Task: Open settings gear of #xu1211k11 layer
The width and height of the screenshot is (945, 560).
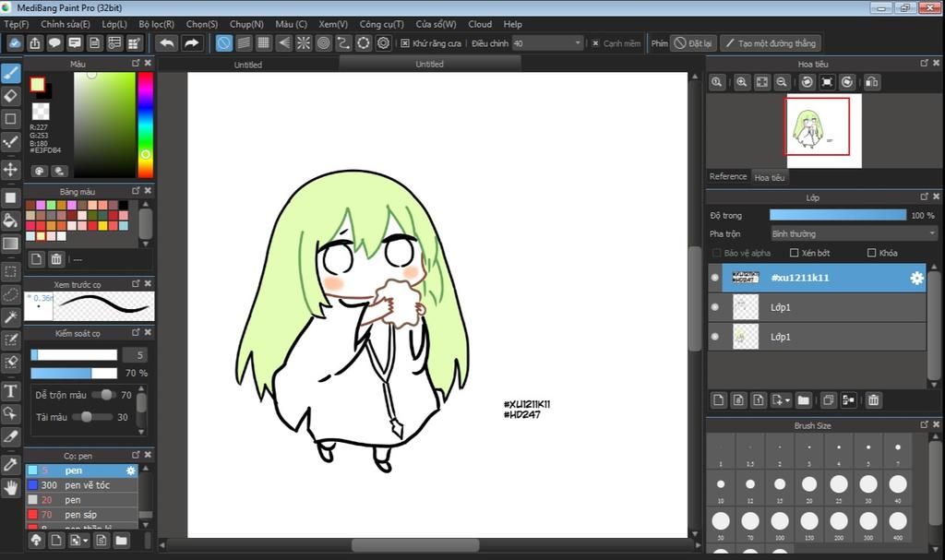Action: pos(916,278)
